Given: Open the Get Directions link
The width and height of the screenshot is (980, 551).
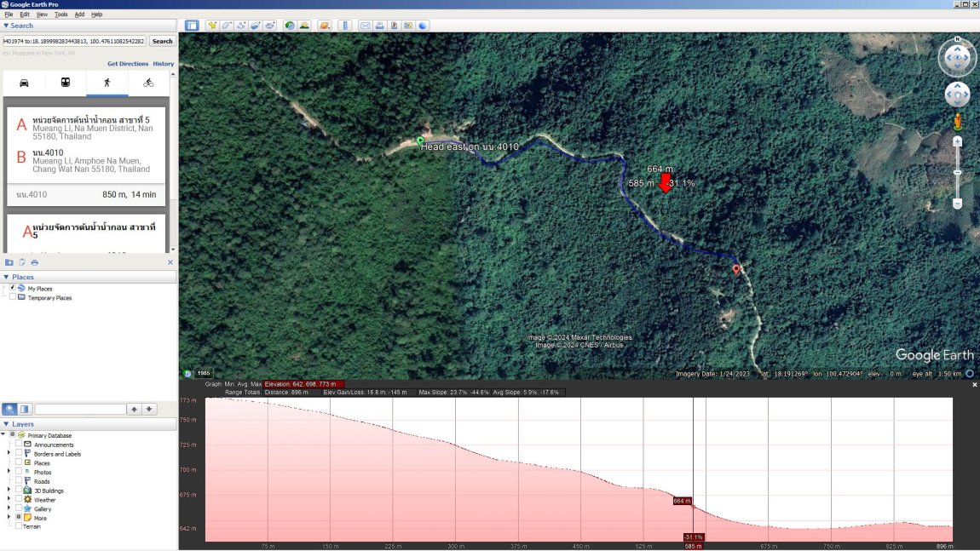Looking at the screenshot, I should pyautogui.click(x=127, y=63).
